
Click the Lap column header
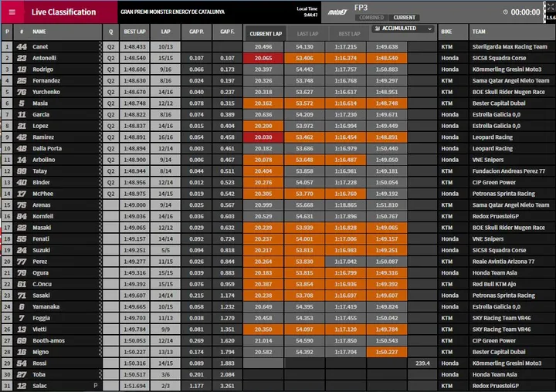165,32
